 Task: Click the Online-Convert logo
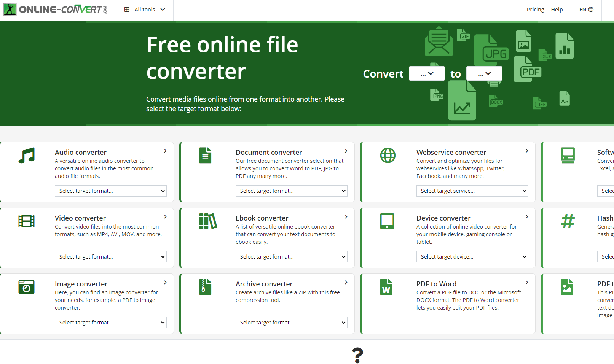pyautogui.click(x=55, y=10)
